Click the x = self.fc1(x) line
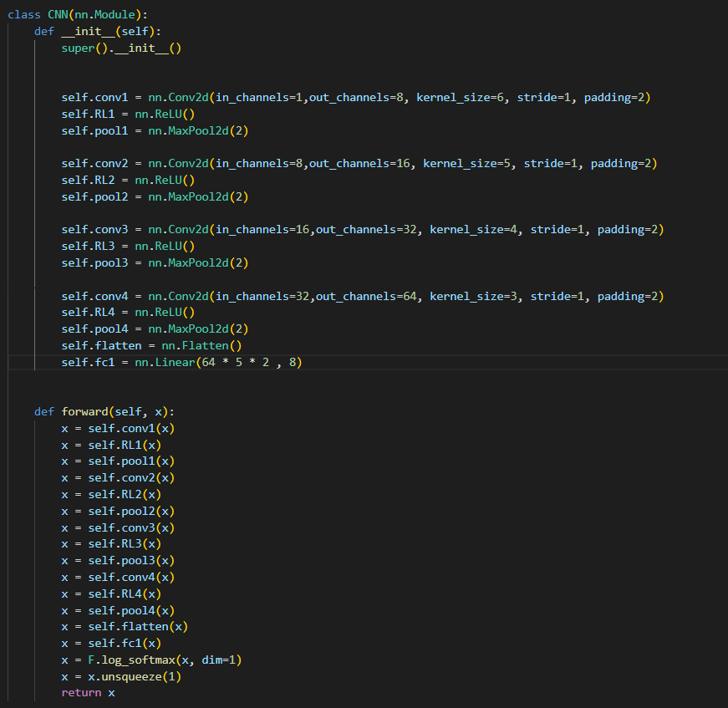The image size is (728, 708). click(x=111, y=643)
